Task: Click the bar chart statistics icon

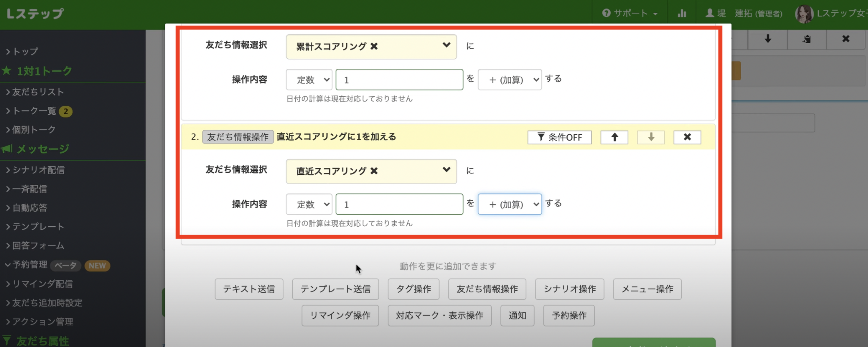Action: pyautogui.click(x=682, y=13)
